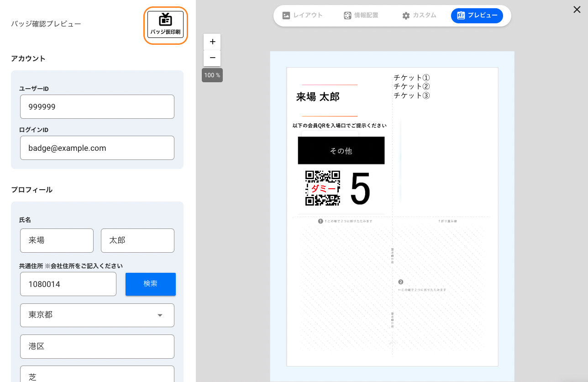Image resolution: width=588 pixels, height=382 pixels.
Task: Click the name 来場 太郎 on badge
Action: [x=318, y=97]
